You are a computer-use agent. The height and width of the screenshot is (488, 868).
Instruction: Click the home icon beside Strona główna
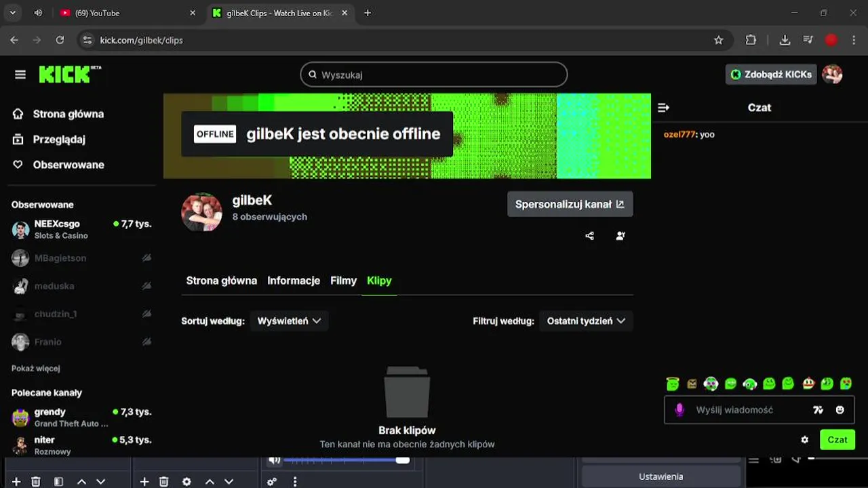18,114
